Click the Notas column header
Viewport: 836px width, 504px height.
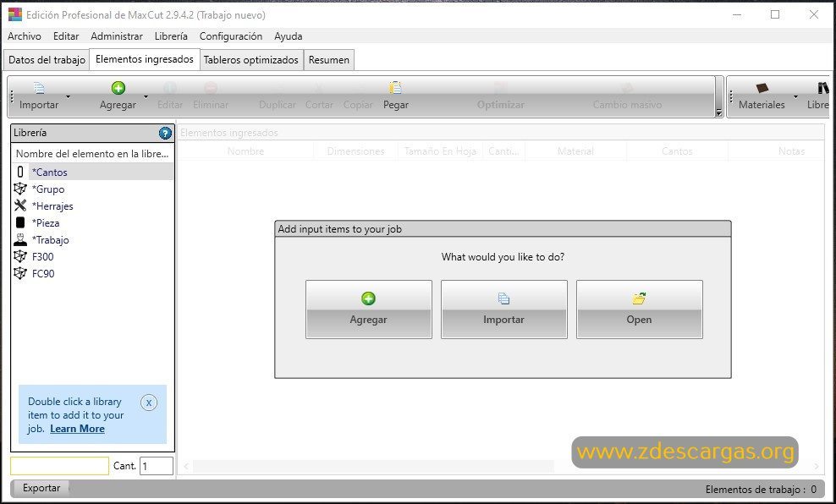tap(776, 151)
